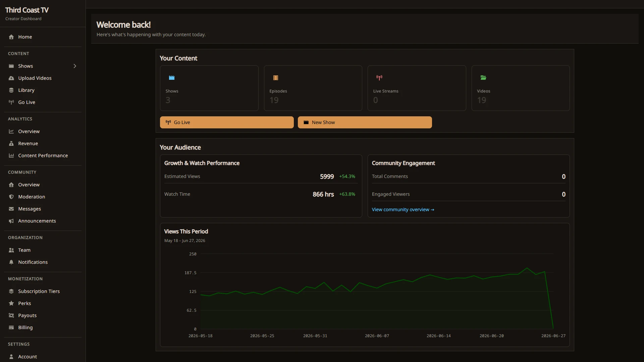Open the Home menu item
Screen dimensions: 644x362
[43, 37]
